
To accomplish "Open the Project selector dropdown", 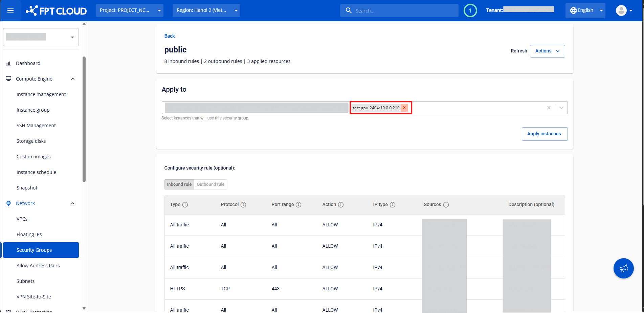I will pos(130,10).
